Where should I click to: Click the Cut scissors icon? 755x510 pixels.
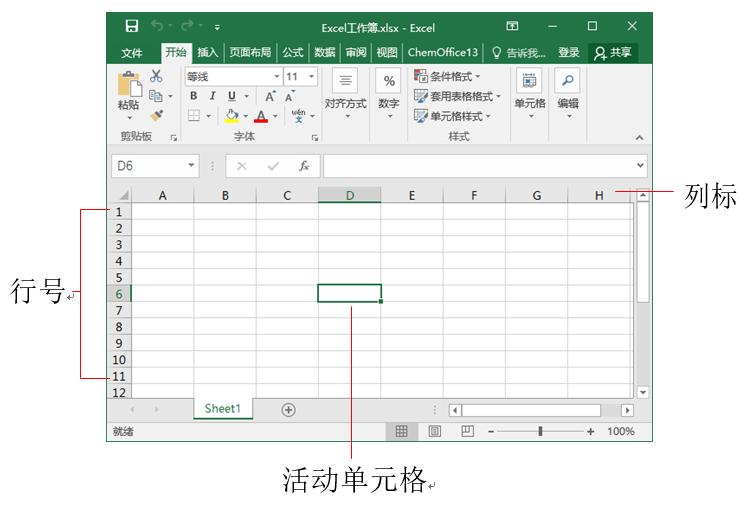[156, 76]
